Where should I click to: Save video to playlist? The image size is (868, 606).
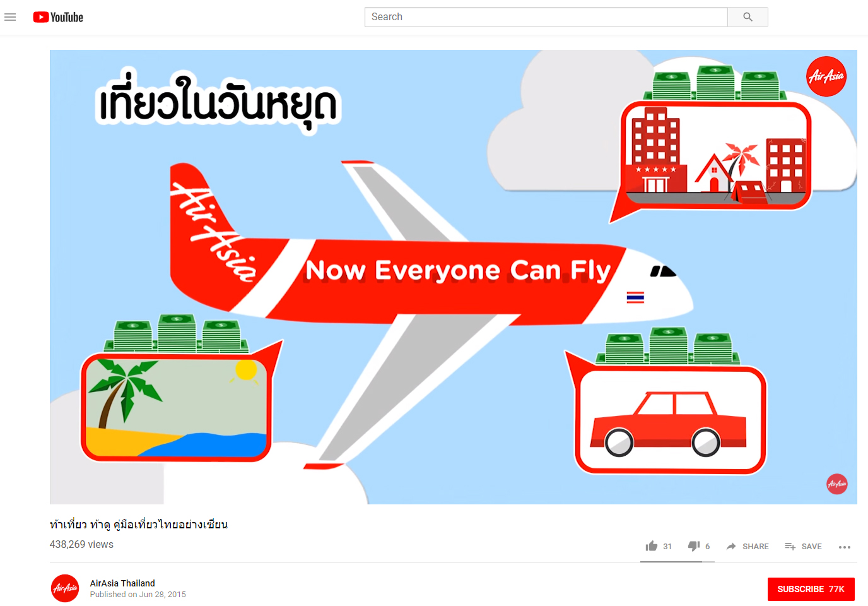tap(803, 546)
